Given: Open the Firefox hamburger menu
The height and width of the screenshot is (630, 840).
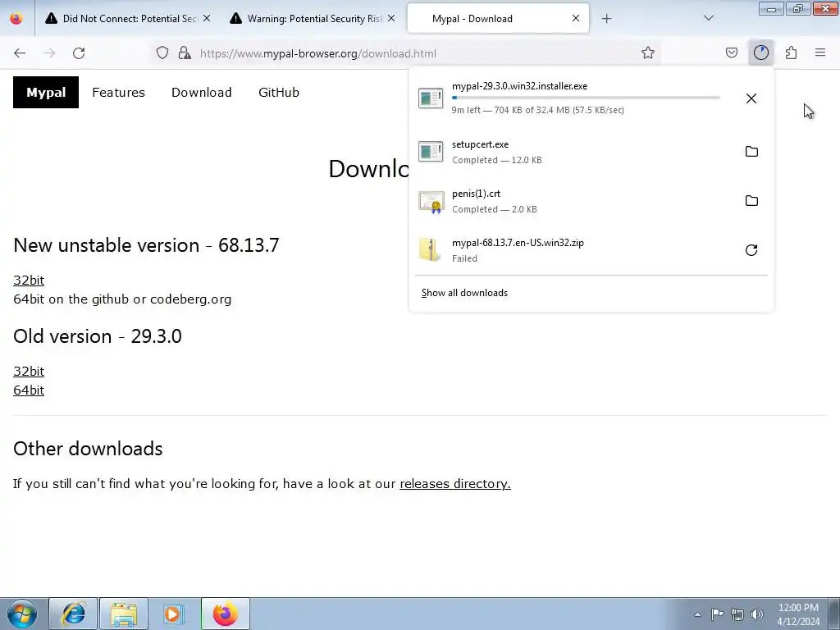Looking at the screenshot, I should pyautogui.click(x=820, y=52).
